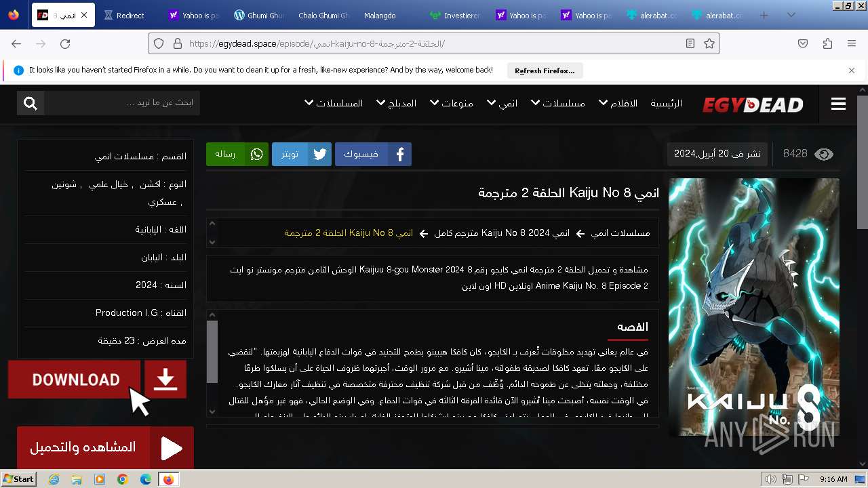Switch to the Malangdo tab
868x488 pixels.
(x=380, y=15)
